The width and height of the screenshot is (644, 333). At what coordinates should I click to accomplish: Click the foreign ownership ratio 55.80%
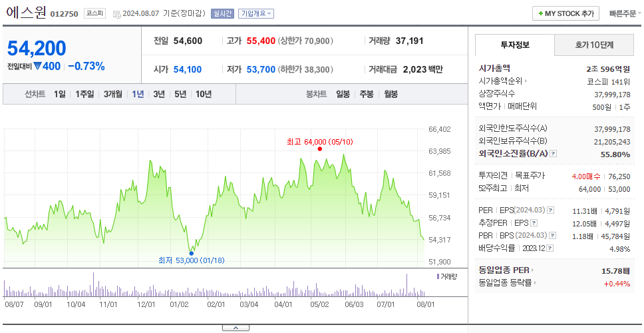[617, 154]
